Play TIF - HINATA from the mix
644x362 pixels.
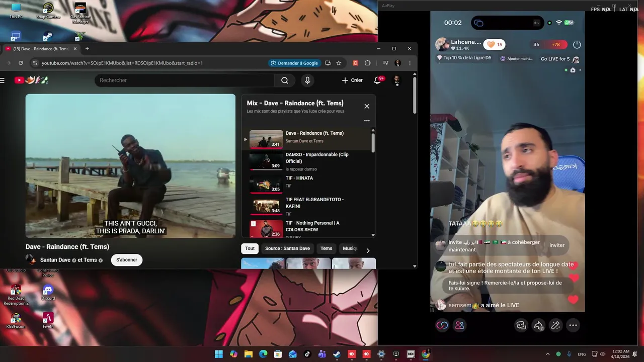307,184
